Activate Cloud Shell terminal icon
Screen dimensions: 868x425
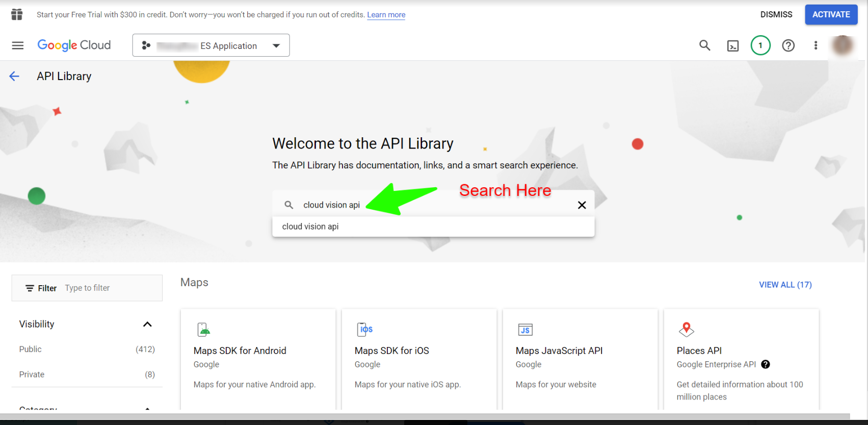coord(733,46)
